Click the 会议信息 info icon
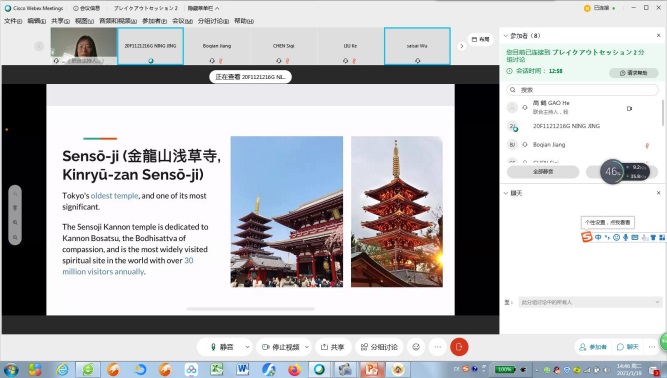The width and height of the screenshot is (667, 378). pos(76,8)
